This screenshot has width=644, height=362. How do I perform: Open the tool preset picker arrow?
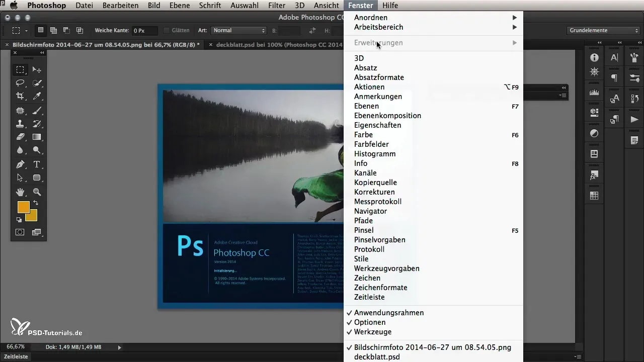point(26,31)
